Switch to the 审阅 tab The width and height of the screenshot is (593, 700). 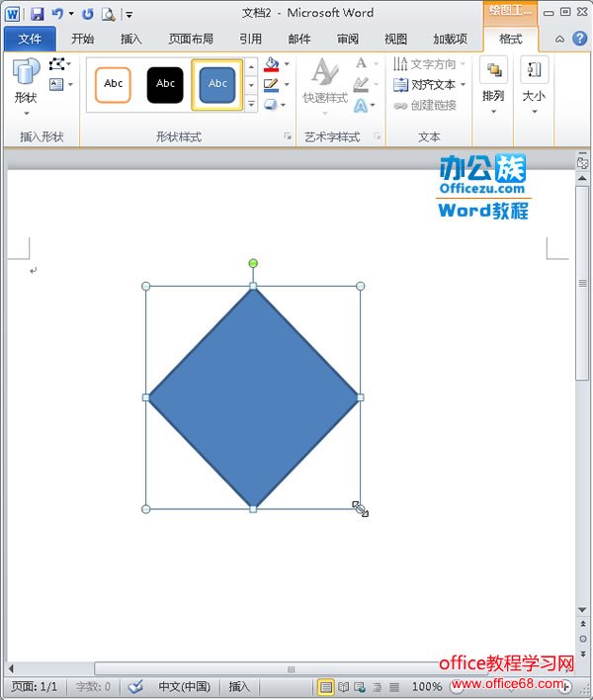348,39
